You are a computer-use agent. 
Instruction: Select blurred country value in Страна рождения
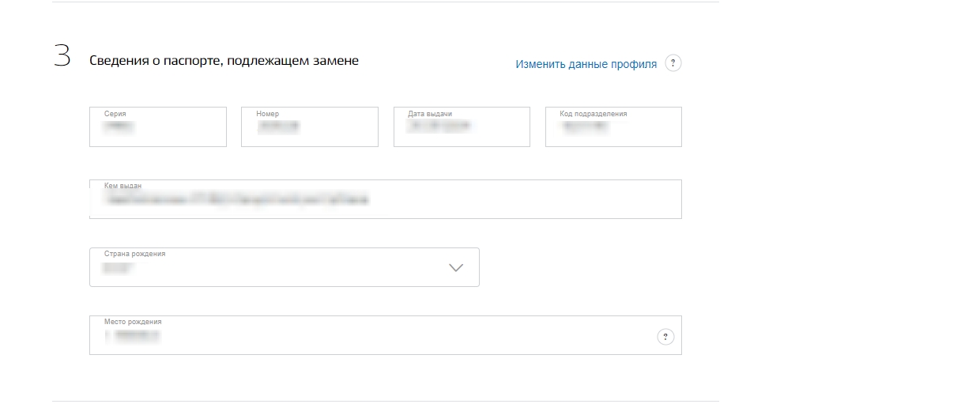point(119,269)
